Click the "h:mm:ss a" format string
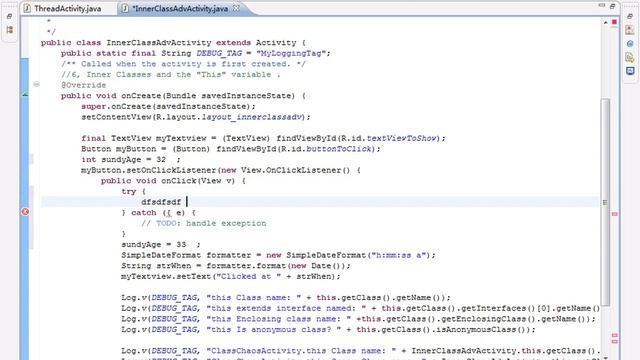 click(x=399, y=255)
